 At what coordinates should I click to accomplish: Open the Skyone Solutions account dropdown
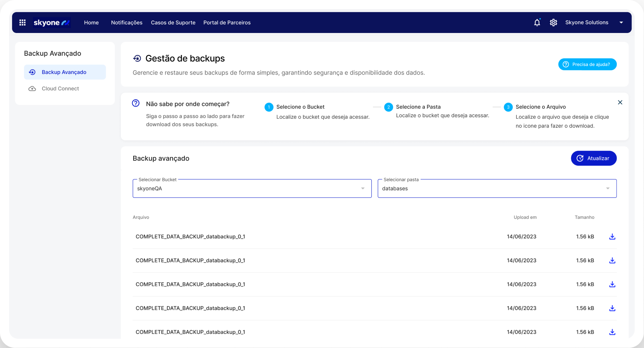click(621, 23)
